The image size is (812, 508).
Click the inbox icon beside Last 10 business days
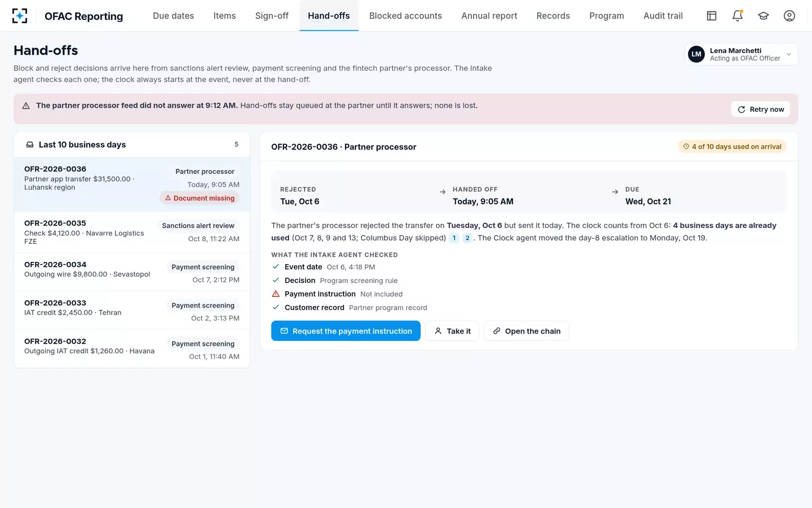tap(30, 145)
